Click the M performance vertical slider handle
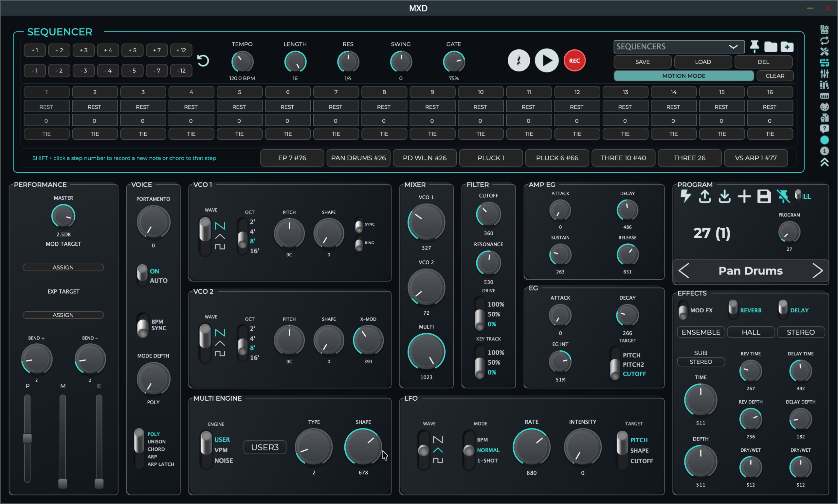Viewport: 838px width, 504px height. pos(63,483)
